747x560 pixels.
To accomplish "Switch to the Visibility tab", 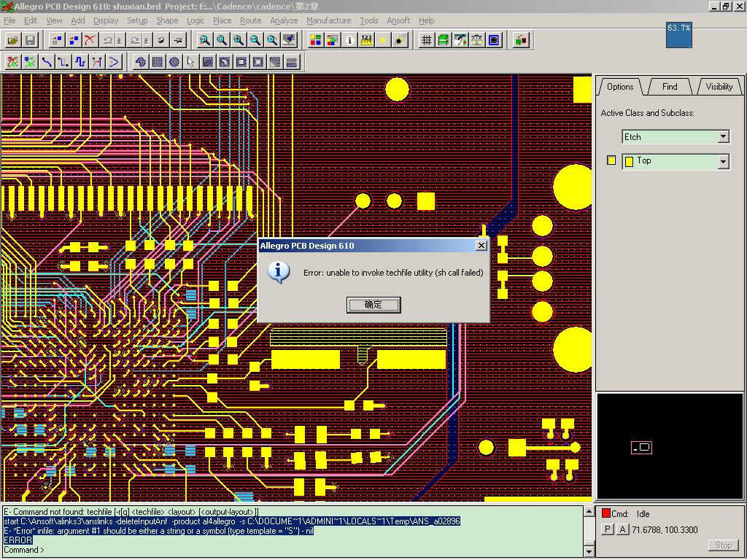I will pyautogui.click(x=719, y=87).
